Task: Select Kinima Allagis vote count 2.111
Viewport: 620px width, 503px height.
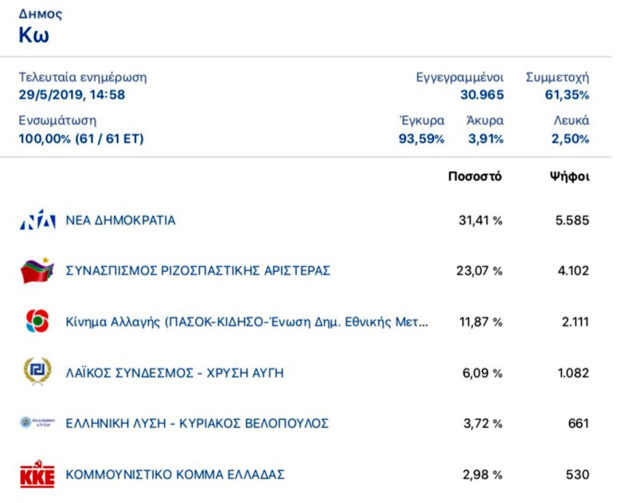Action: pyautogui.click(x=575, y=322)
